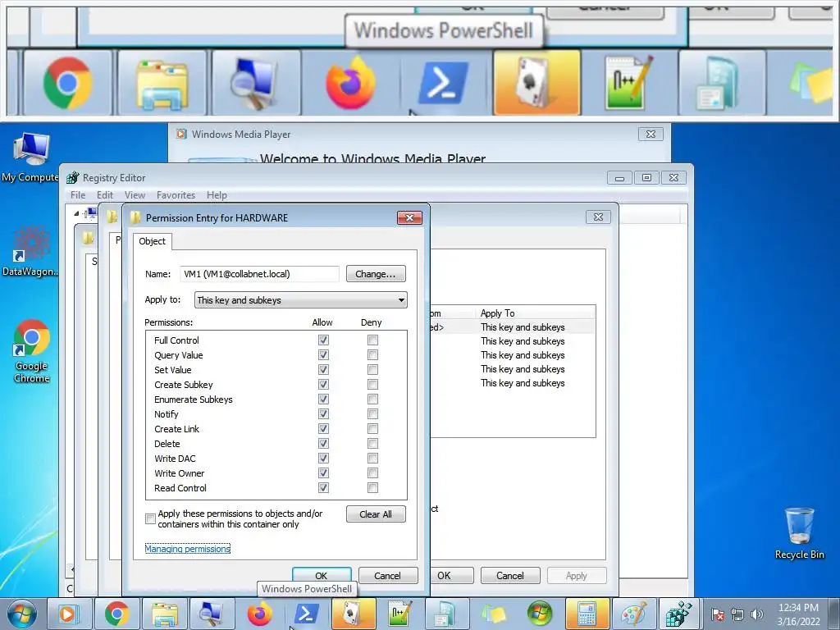Check Deny for Create Link
The width and height of the screenshot is (840, 630).
pos(373,428)
